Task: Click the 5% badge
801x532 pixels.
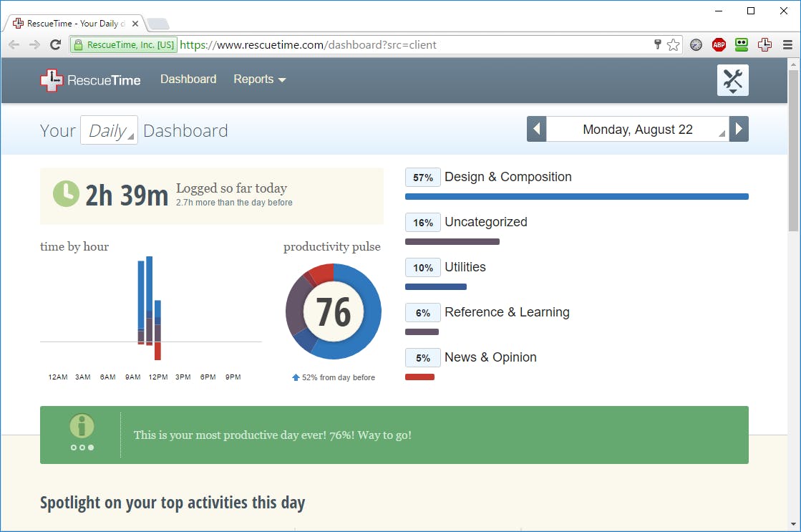Action: 423,358
